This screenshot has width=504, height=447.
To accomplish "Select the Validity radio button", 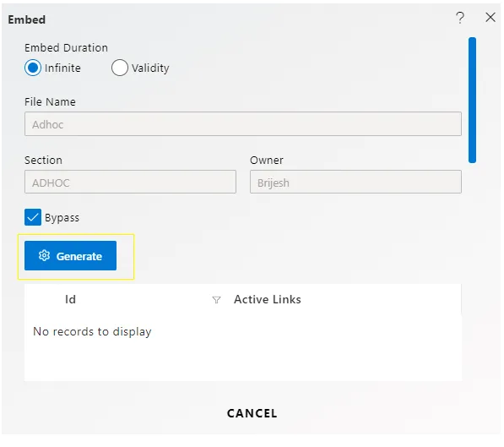I will click(x=120, y=68).
